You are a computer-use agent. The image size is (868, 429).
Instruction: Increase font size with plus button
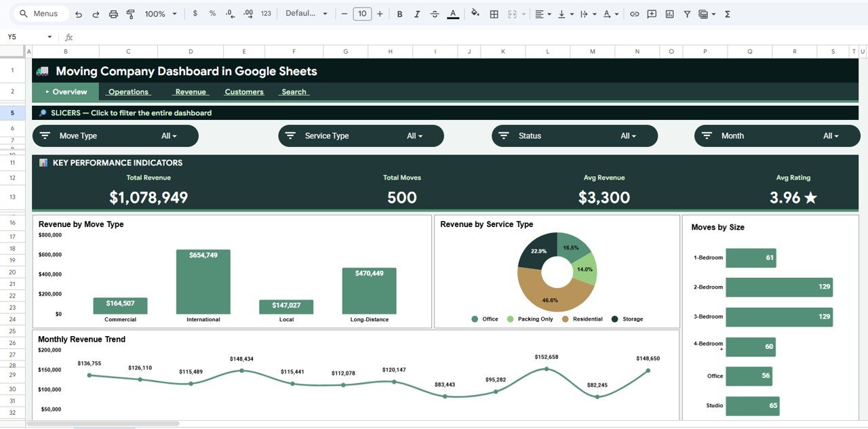[380, 14]
